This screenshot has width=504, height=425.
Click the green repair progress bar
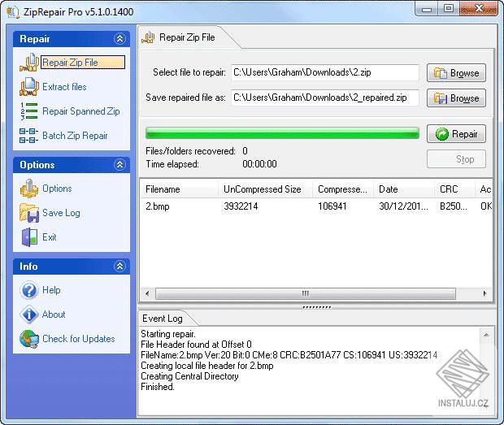pyautogui.click(x=282, y=133)
